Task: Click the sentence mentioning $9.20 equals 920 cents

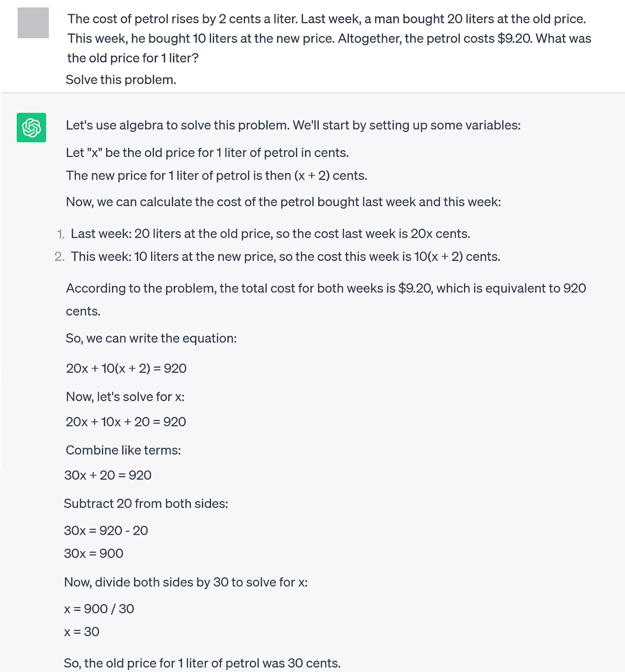Action: point(326,289)
